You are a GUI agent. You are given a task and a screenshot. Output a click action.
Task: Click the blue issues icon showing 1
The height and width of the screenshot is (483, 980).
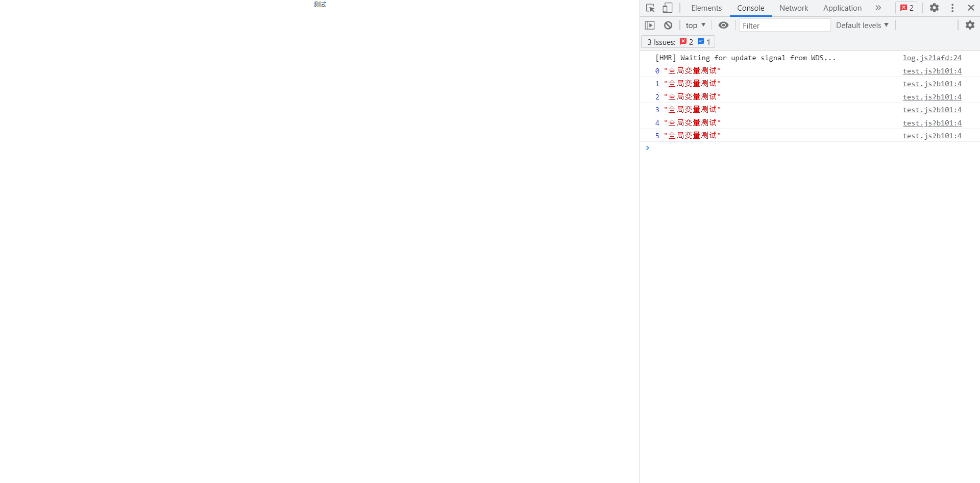click(x=704, y=42)
